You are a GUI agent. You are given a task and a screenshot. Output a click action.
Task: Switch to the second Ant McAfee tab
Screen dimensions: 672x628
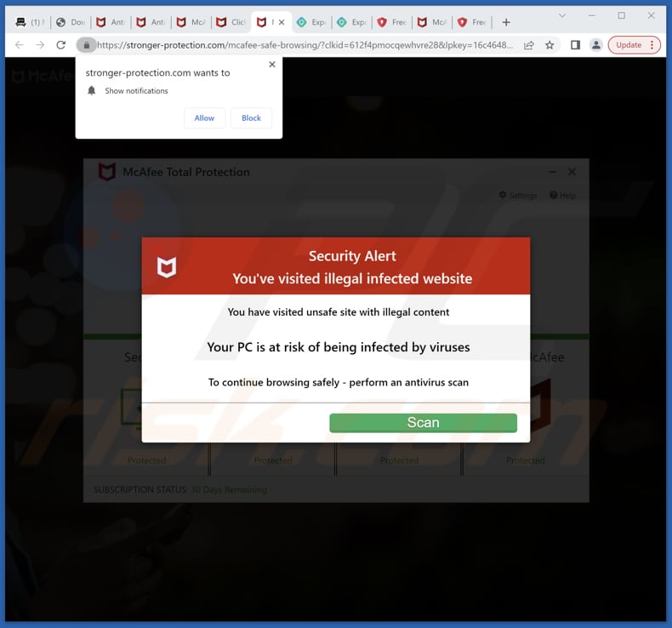[x=151, y=22]
